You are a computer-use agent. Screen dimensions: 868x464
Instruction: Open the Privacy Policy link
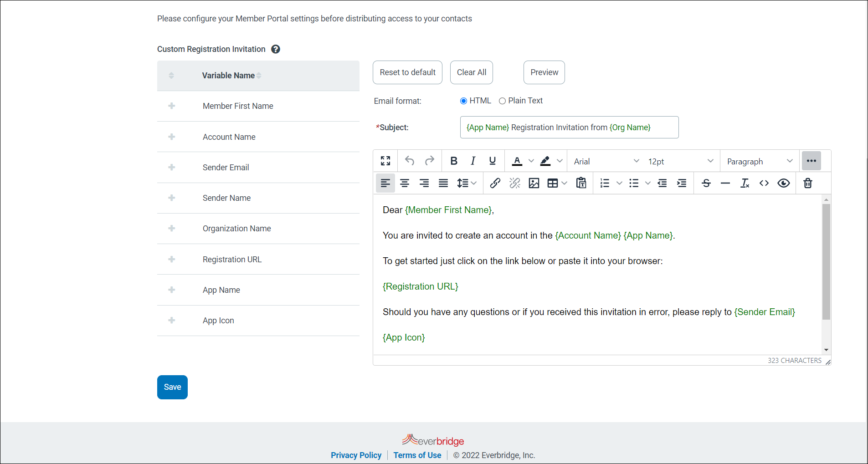[x=356, y=455]
